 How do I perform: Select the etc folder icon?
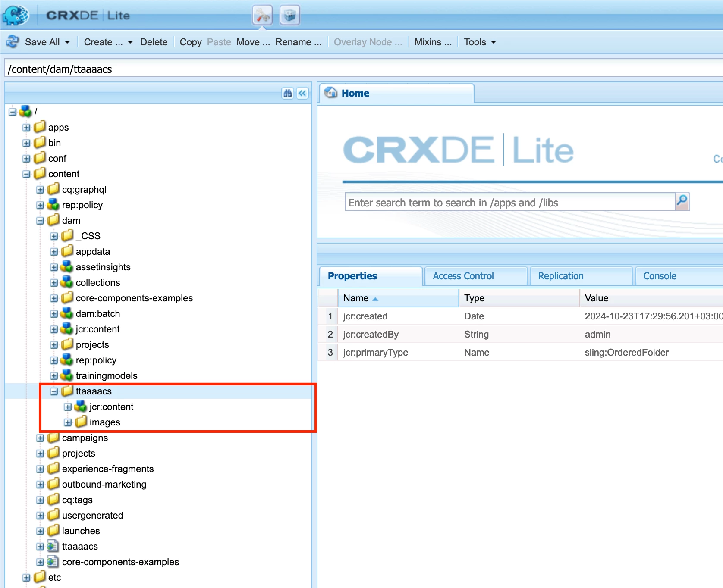pyautogui.click(x=40, y=577)
